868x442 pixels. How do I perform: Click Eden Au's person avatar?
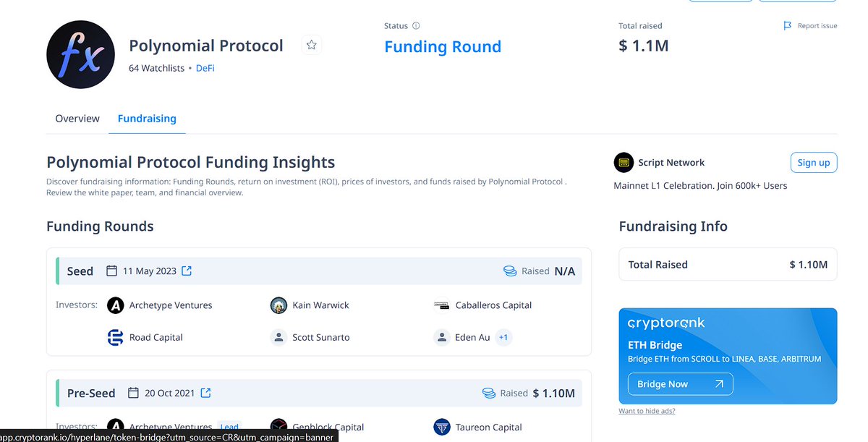pyautogui.click(x=441, y=337)
